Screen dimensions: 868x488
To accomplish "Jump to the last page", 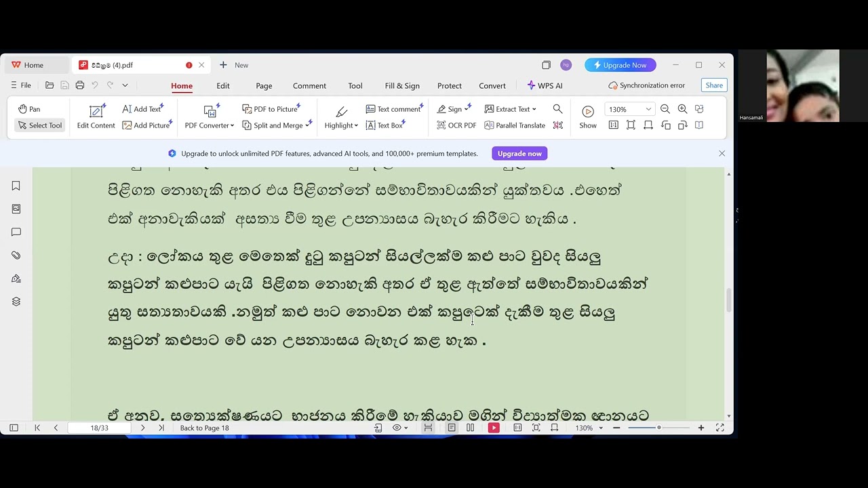I will (161, 428).
